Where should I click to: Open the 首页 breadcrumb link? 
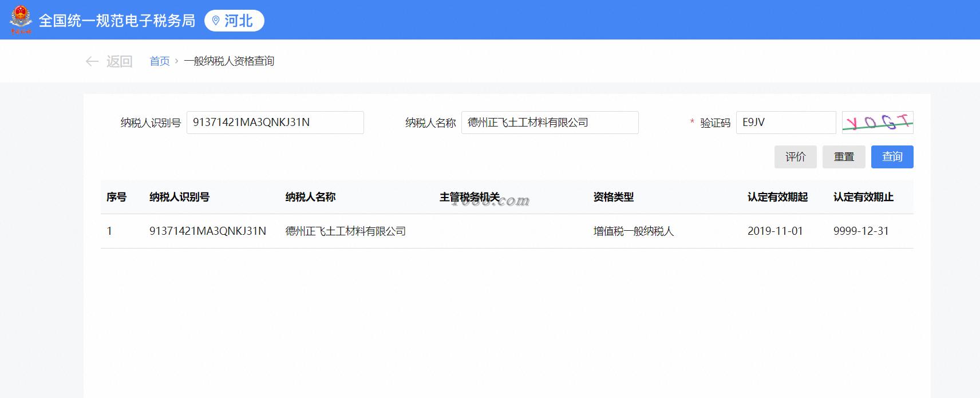pos(160,61)
